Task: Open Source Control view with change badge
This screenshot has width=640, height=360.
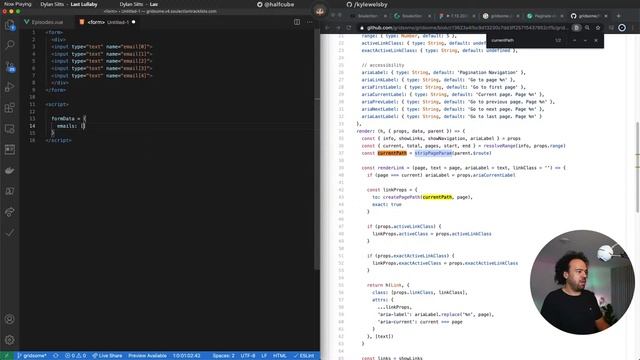Action: (10, 66)
